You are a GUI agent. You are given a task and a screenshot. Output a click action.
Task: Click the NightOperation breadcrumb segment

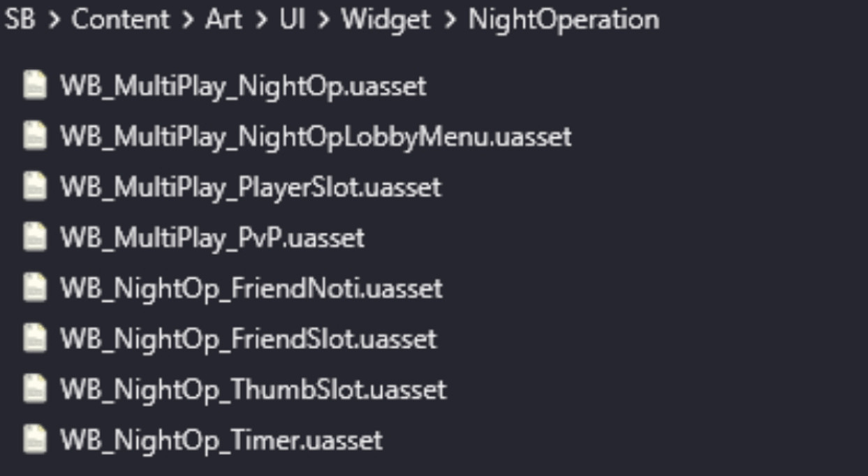(x=564, y=20)
